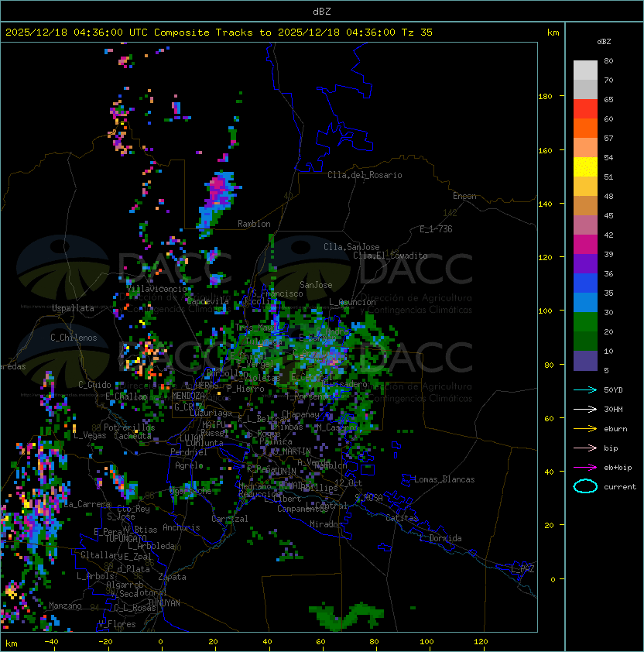Click the 50YD cyan arrow legend icon
This screenshot has width=644, height=652.
[x=585, y=389]
